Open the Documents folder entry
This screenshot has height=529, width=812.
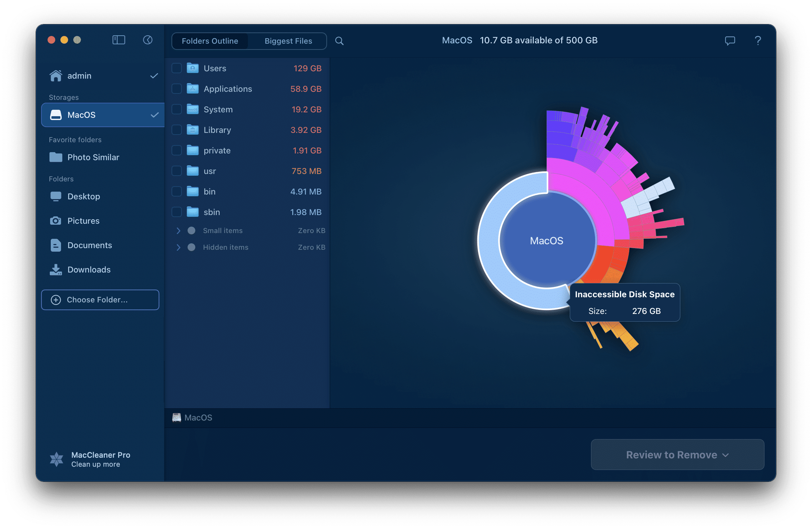(x=103, y=246)
